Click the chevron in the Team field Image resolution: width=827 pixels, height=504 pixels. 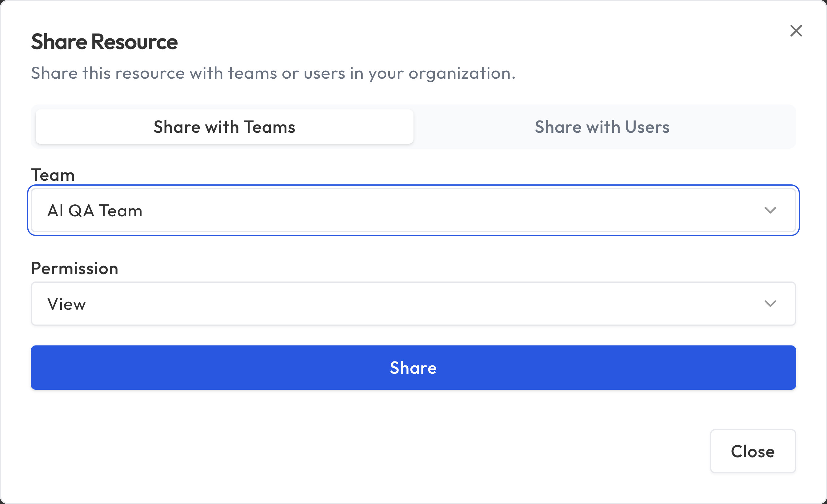pos(770,210)
